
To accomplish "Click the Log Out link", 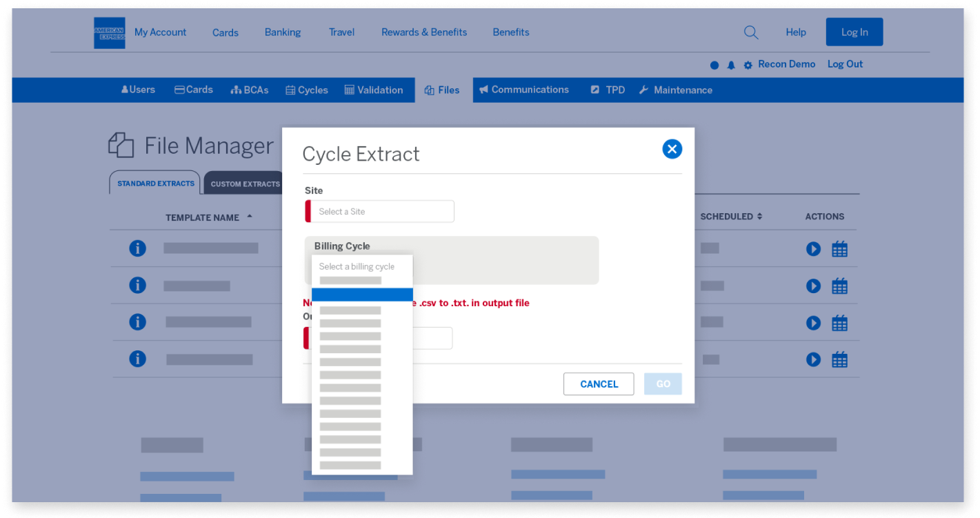I will click(845, 64).
